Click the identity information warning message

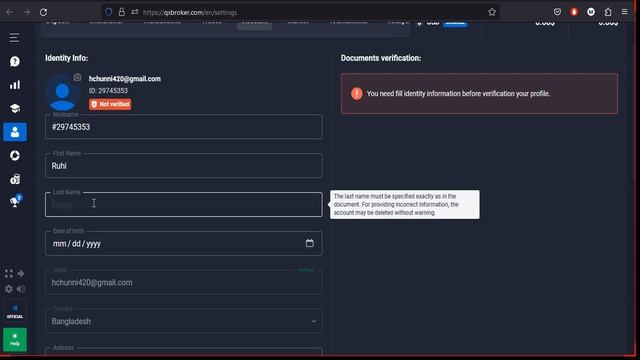coord(458,93)
